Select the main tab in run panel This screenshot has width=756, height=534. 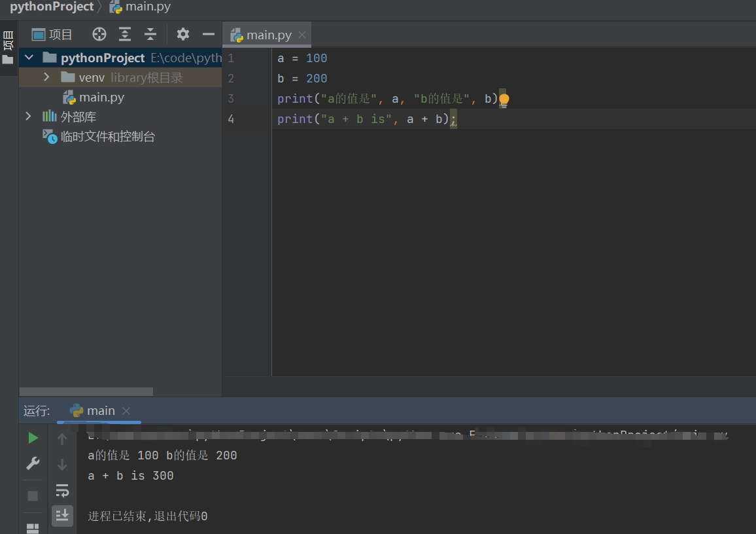100,411
